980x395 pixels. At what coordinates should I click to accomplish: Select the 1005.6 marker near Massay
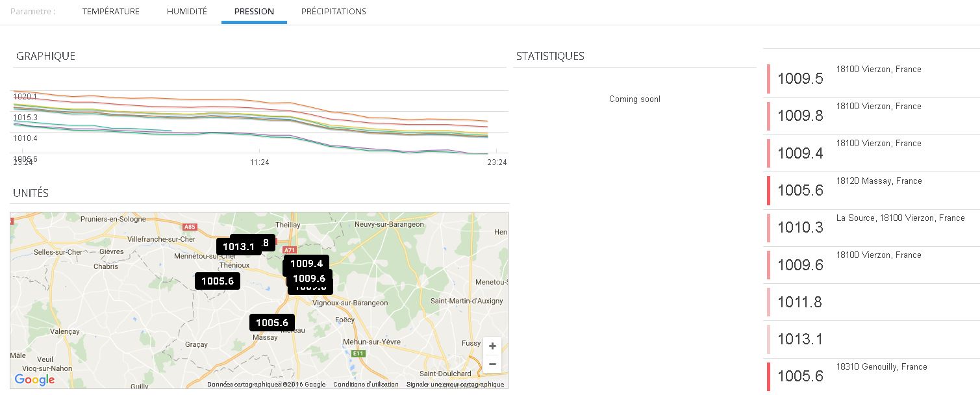coord(272,323)
